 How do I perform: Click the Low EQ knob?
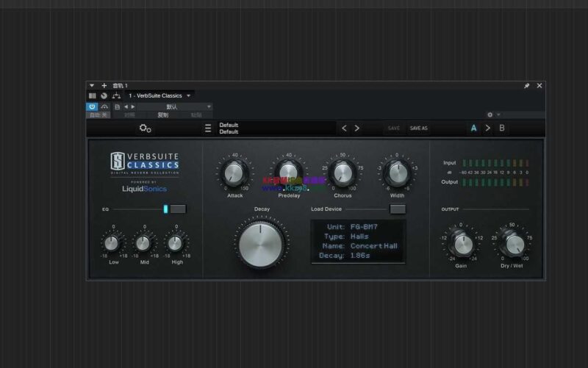pyautogui.click(x=112, y=244)
